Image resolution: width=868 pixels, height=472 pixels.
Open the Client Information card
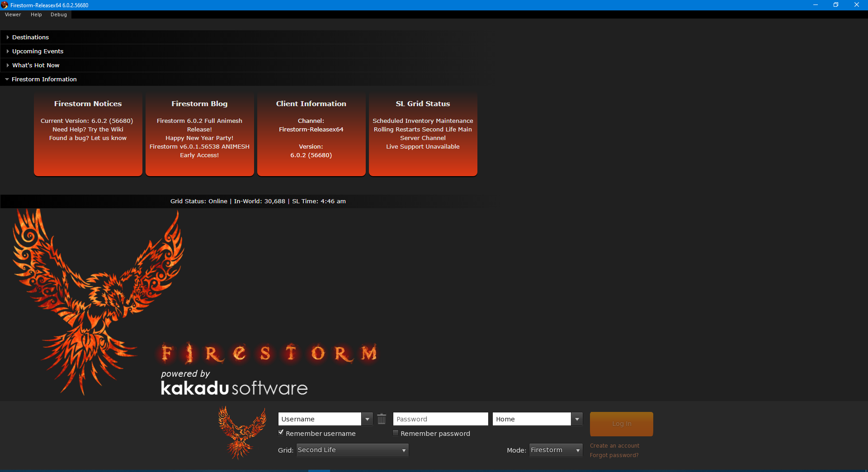[x=311, y=134]
